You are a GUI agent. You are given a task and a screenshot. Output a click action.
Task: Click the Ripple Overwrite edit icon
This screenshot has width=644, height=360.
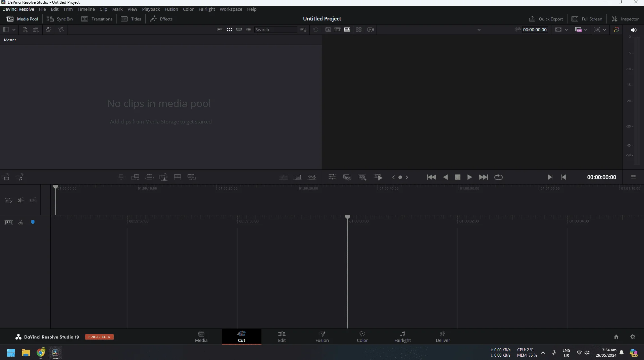pos(149,177)
